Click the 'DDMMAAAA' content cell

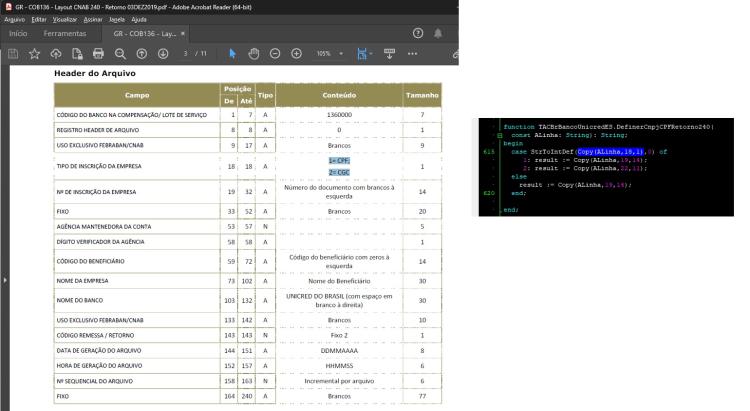point(339,351)
